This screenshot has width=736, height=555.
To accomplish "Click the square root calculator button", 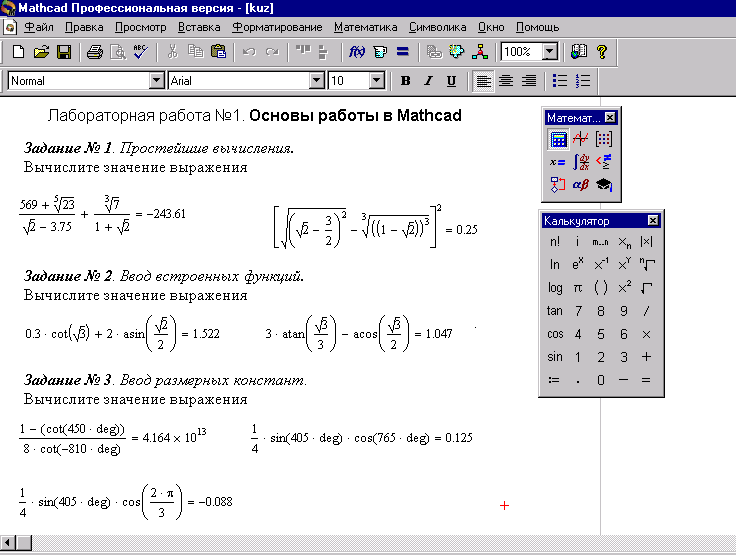I will pos(647,288).
